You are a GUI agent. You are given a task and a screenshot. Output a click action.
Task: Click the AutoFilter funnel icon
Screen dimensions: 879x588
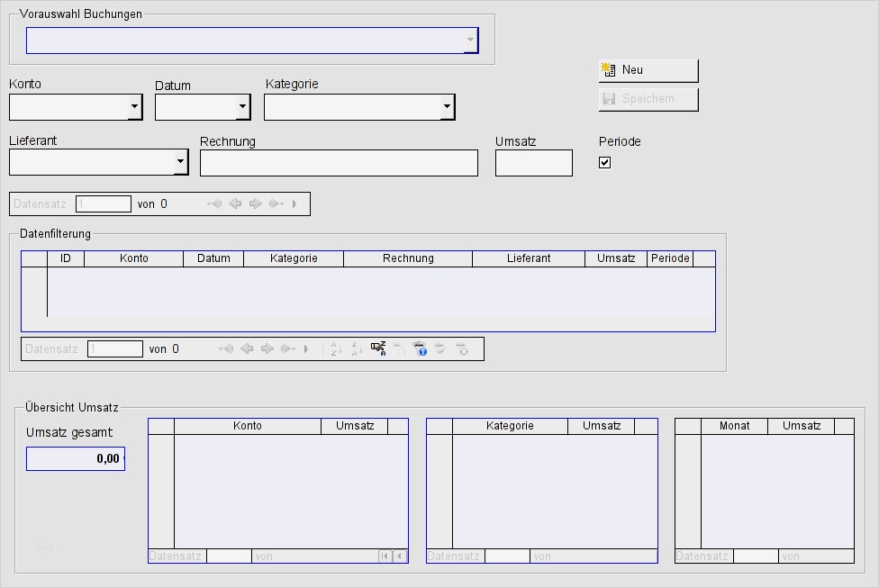click(x=399, y=349)
